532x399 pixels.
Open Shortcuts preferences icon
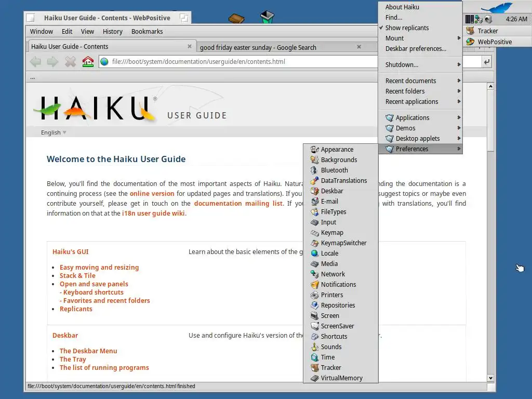click(315, 337)
